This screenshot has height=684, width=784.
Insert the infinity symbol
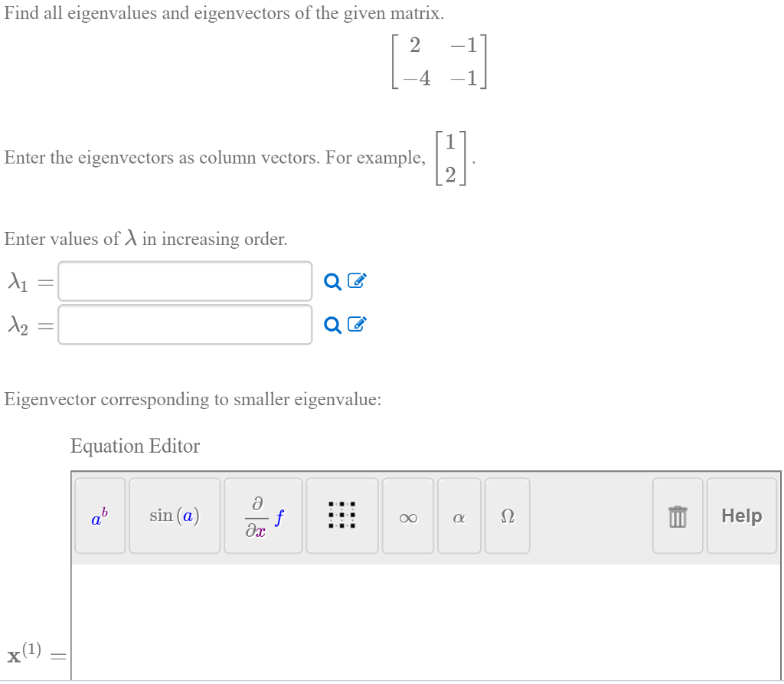click(408, 515)
